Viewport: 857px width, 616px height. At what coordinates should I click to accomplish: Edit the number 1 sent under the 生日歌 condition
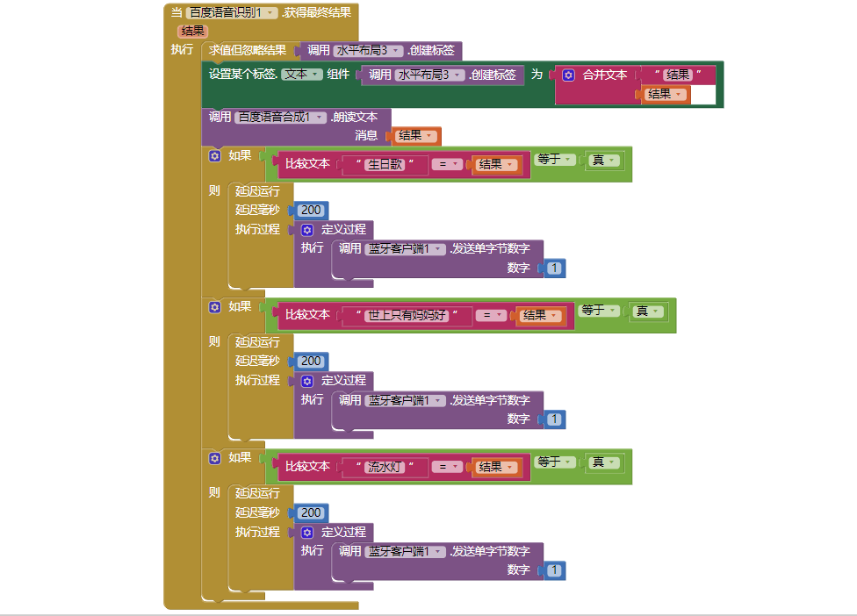[x=554, y=269]
